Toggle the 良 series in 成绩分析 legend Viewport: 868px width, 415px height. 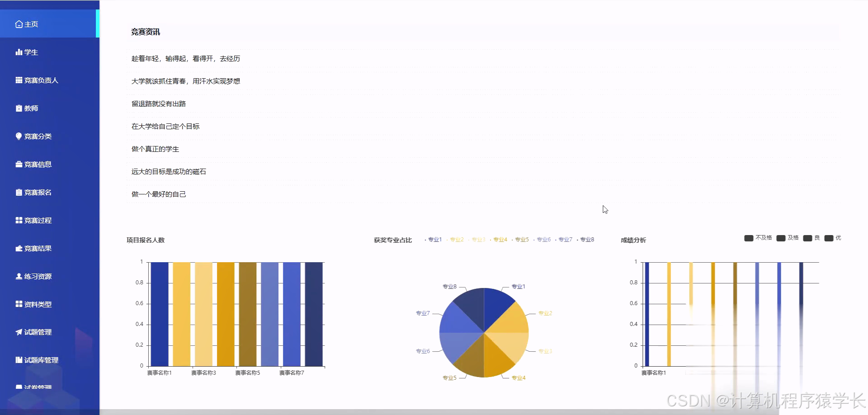click(811, 238)
